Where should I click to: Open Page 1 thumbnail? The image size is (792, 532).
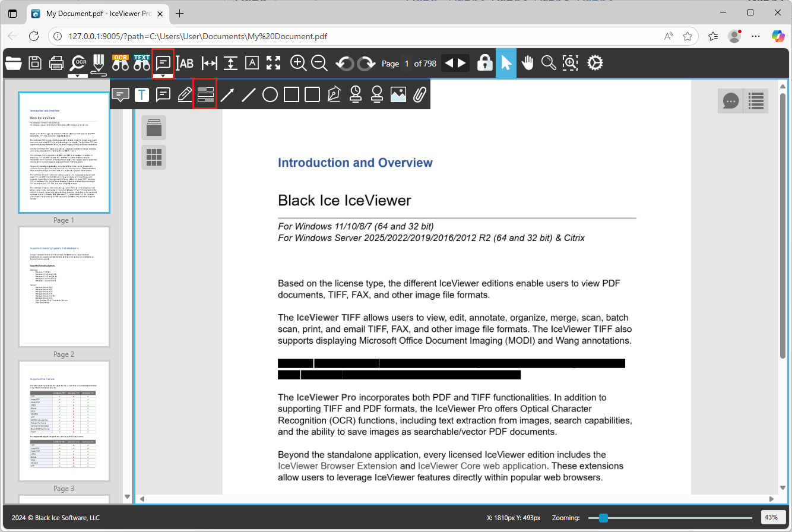click(x=64, y=153)
